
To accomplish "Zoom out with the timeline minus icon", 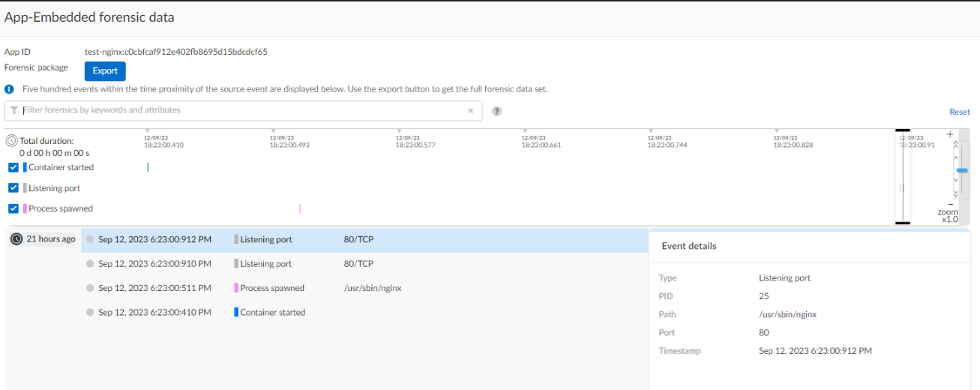I will (x=950, y=204).
